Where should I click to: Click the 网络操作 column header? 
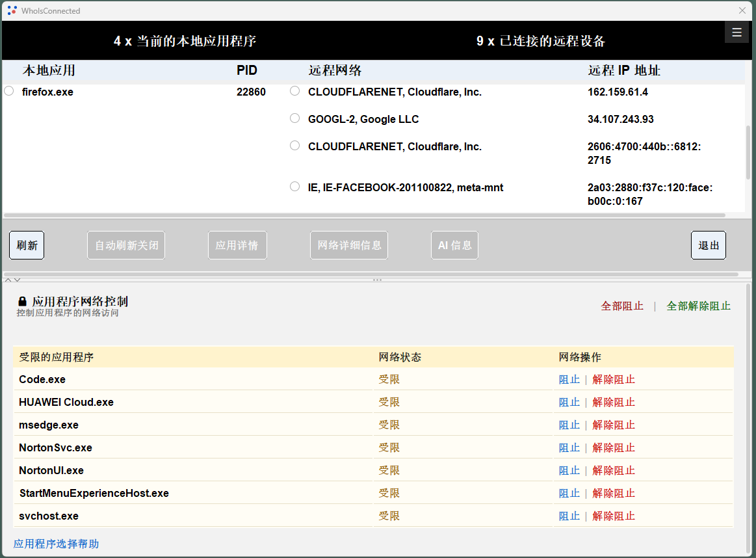tap(580, 357)
